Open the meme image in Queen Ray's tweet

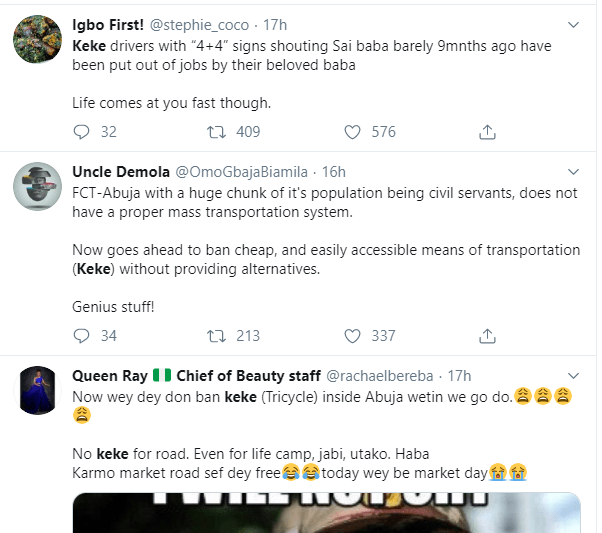click(327, 510)
